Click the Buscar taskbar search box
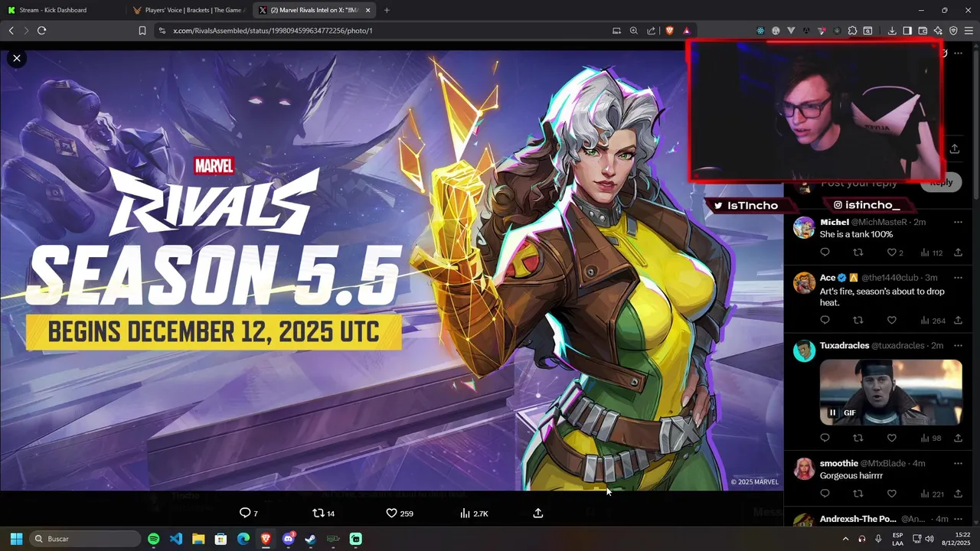The image size is (980, 551). tap(85, 539)
